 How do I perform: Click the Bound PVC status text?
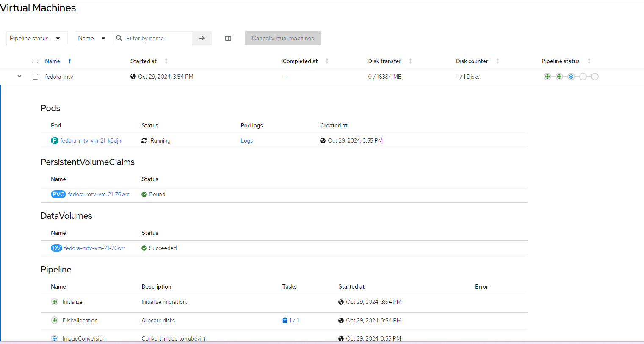[157, 194]
